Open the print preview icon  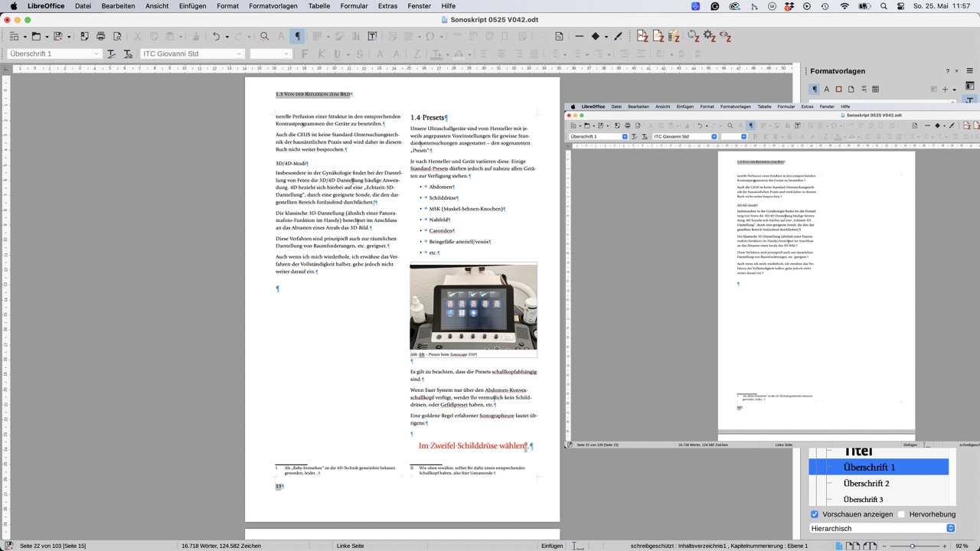[x=117, y=36]
